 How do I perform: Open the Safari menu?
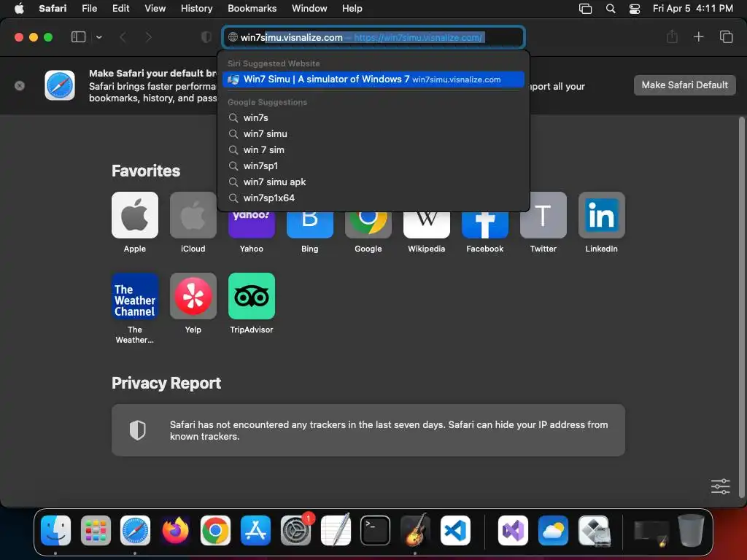click(53, 9)
